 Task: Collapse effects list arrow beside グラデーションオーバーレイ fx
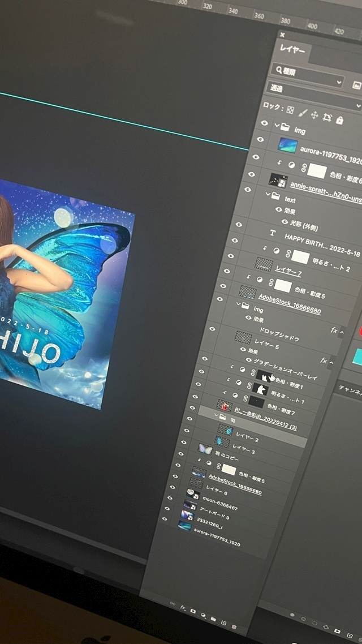(x=331, y=363)
